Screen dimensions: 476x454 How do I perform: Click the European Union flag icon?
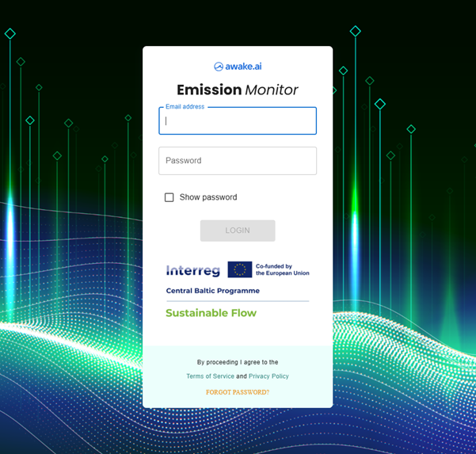[240, 269]
